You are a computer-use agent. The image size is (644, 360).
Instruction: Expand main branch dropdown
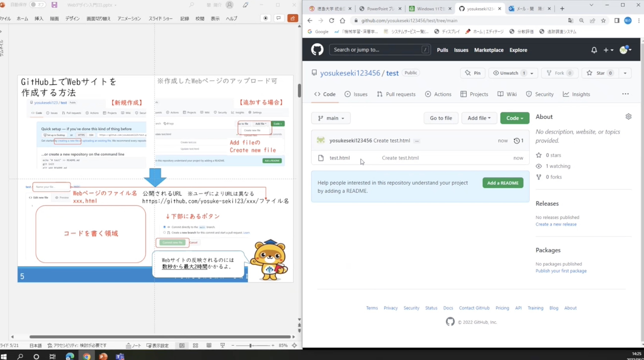331,118
